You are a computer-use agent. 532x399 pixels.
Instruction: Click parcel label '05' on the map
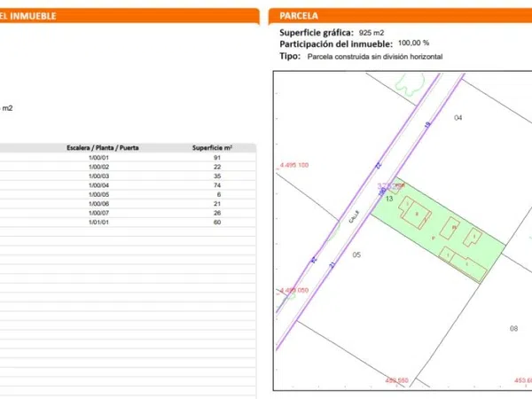[x=356, y=254]
